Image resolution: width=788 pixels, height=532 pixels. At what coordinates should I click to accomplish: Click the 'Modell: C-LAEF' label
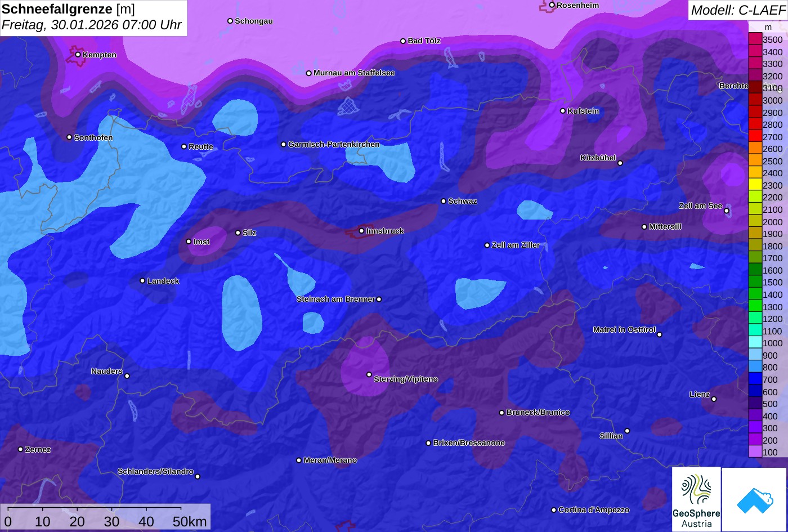click(x=737, y=10)
